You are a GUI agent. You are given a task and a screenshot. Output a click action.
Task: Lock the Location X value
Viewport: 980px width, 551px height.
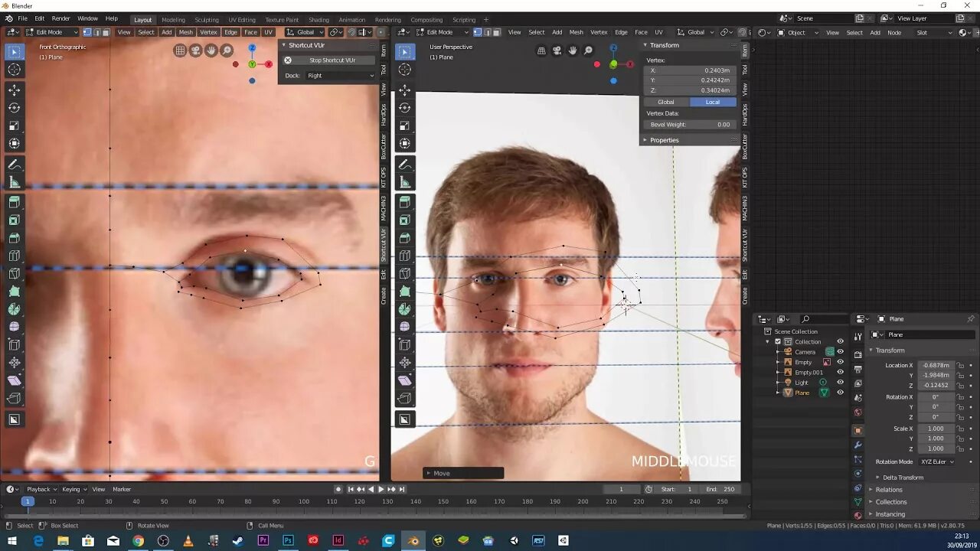coord(960,365)
